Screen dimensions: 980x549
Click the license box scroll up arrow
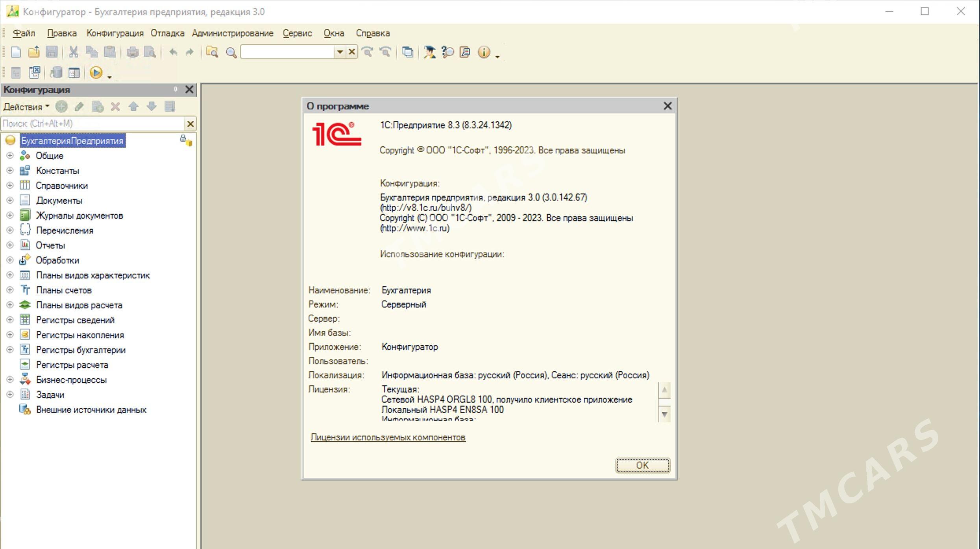coord(664,390)
